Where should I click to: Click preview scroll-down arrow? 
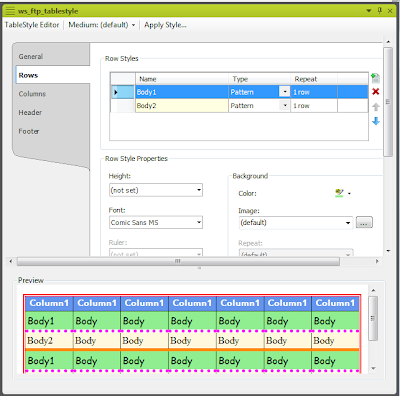pos(373,369)
